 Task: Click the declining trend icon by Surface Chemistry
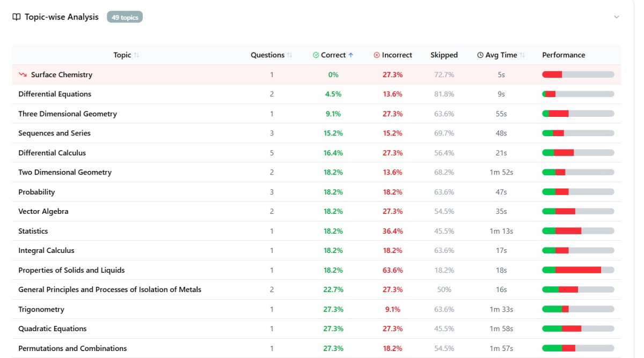[23, 74]
